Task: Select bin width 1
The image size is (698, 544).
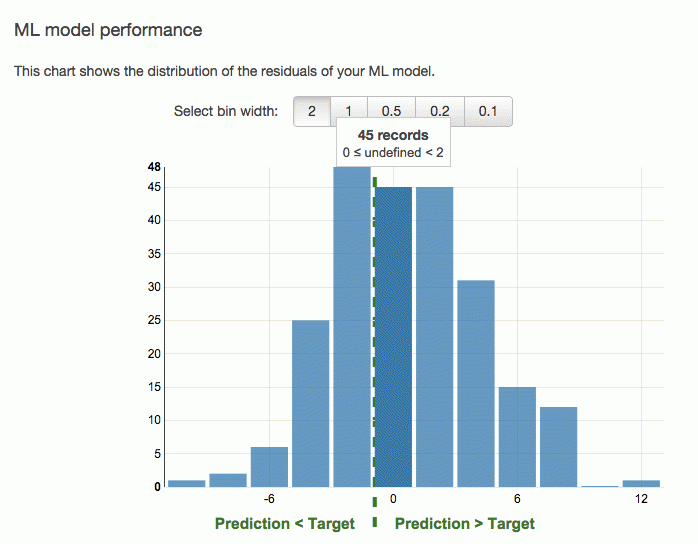Action: tap(349, 111)
